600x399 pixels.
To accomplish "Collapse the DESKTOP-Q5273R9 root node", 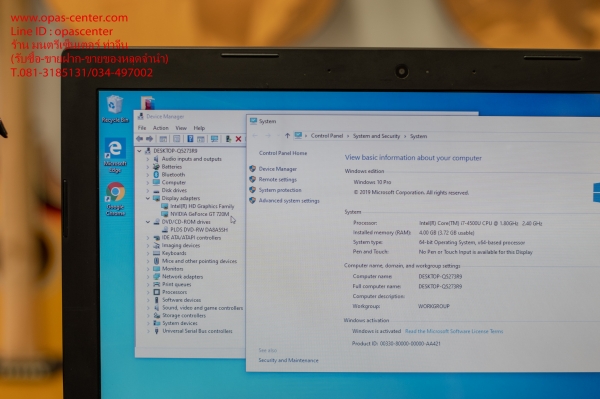I will point(140,151).
